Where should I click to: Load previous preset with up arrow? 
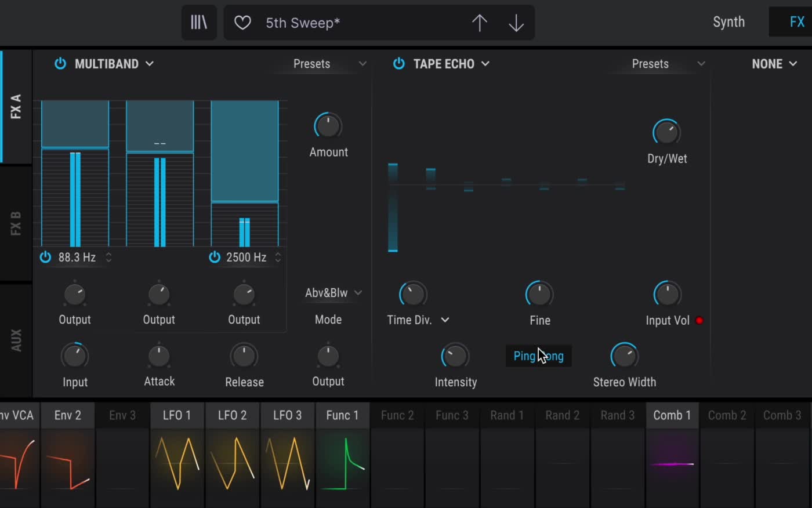480,23
